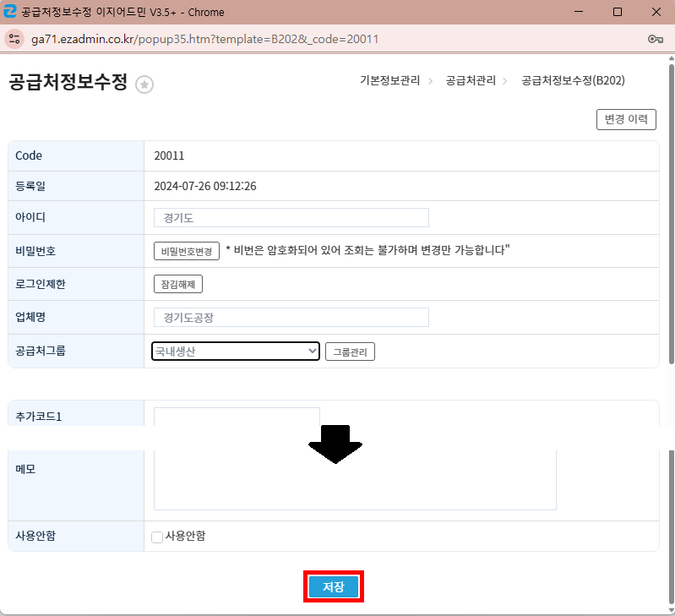675x616 pixels.
Task: Focus the 업체명 field containing 경기도공장
Action: click(291, 318)
